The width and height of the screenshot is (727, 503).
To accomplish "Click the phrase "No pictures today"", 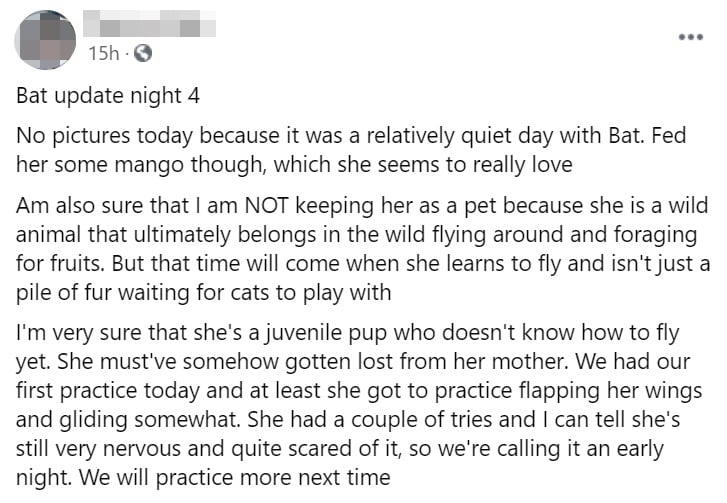I will pos(89,135).
